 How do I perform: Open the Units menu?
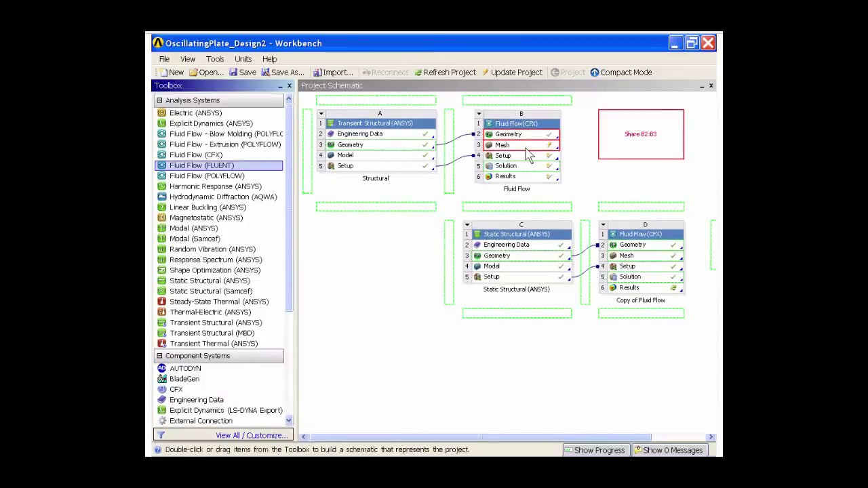coord(243,59)
